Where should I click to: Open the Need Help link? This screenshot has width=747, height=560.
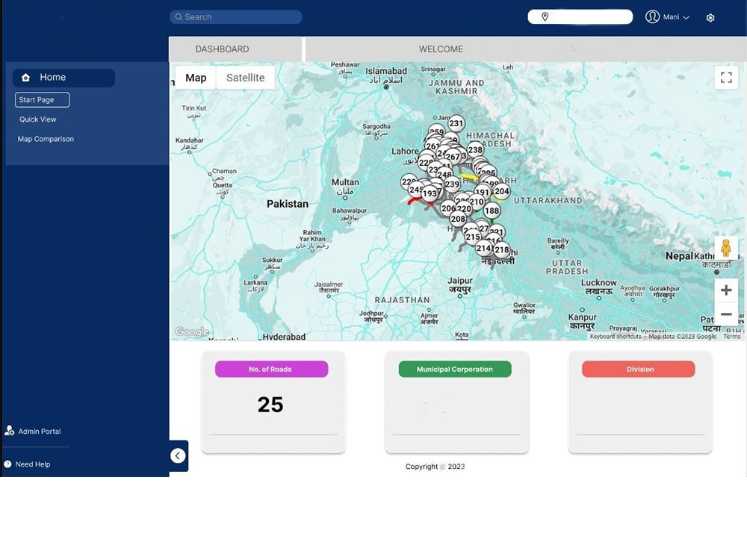(33, 464)
